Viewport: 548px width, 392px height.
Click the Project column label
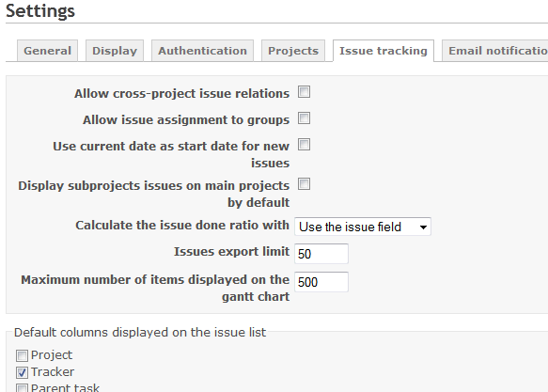[x=52, y=355]
